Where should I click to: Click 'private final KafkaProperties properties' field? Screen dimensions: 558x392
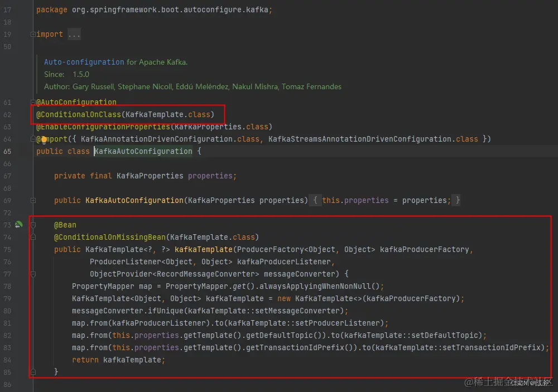[x=145, y=176]
